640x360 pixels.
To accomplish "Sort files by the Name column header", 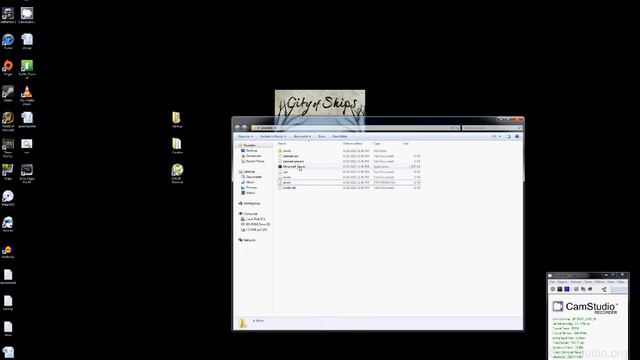I will coord(282,144).
